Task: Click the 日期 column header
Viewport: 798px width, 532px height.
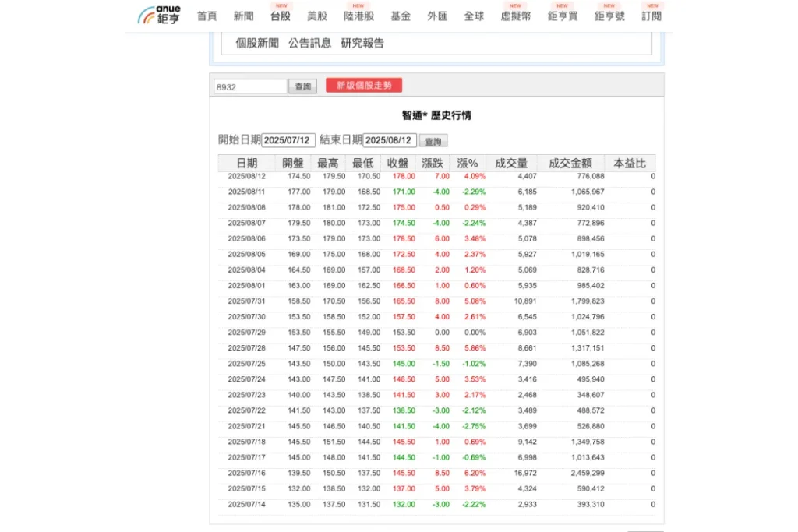Action: click(x=247, y=164)
